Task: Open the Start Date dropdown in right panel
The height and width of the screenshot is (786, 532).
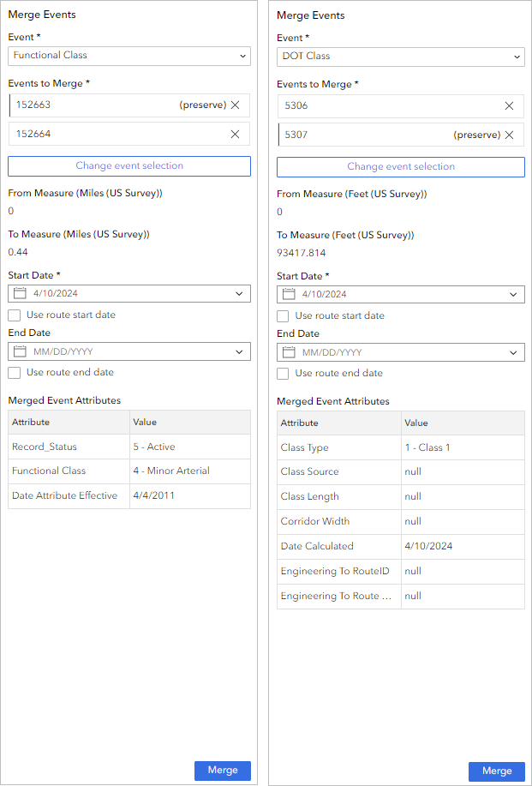Action: [514, 294]
